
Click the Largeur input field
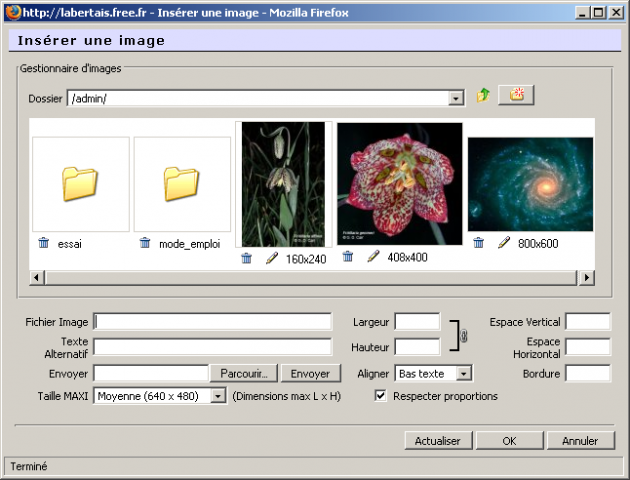tap(417, 322)
